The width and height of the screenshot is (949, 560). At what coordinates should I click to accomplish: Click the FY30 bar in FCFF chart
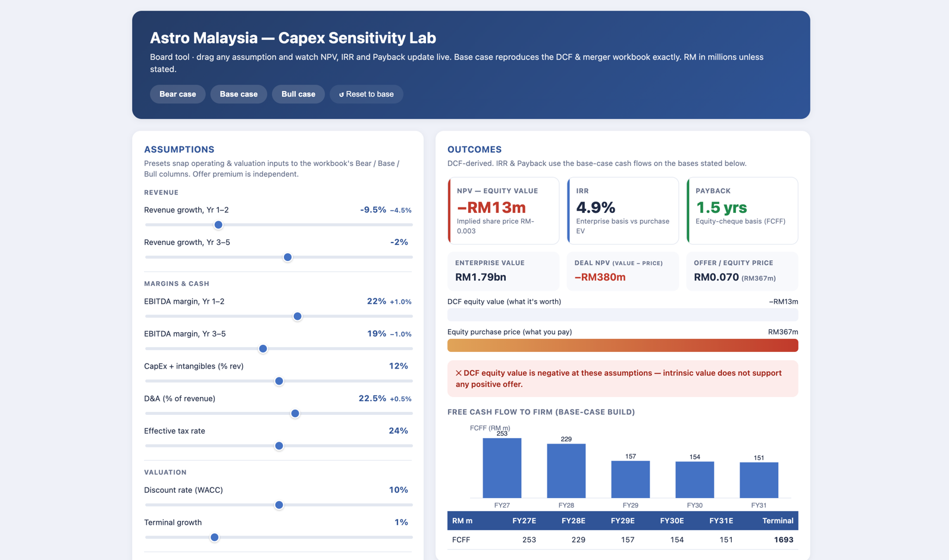pyautogui.click(x=695, y=480)
